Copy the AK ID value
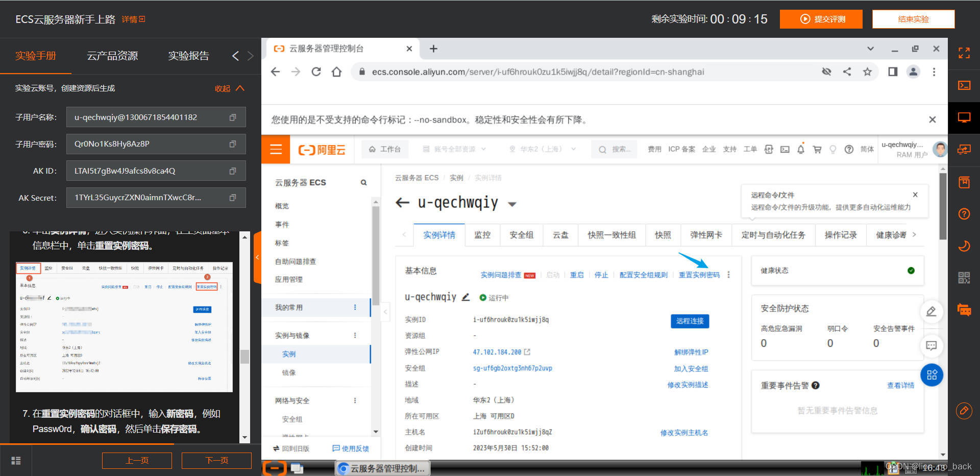980x476 pixels. (233, 171)
